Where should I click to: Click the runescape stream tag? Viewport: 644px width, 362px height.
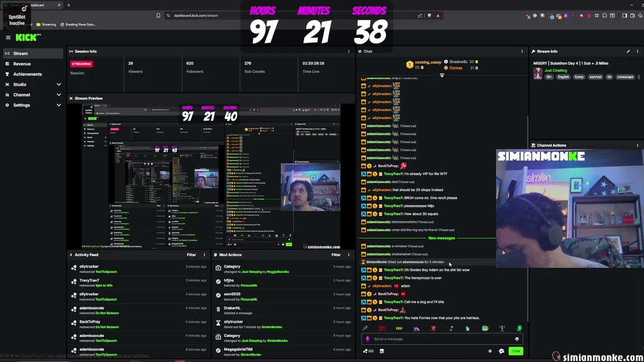point(625,77)
